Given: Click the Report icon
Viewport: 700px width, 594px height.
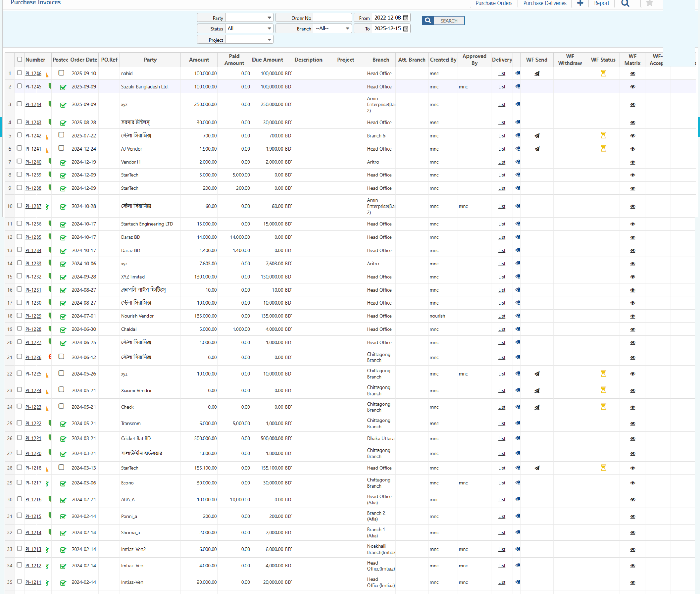Looking at the screenshot, I should point(601,3).
